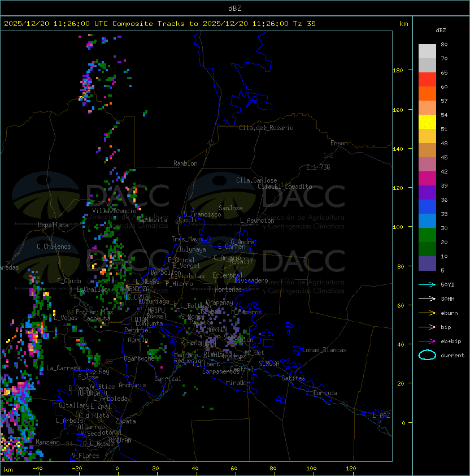Click the 80 dBZ scale value
The height and width of the screenshot is (476, 470).
click(x=444, y=44)
